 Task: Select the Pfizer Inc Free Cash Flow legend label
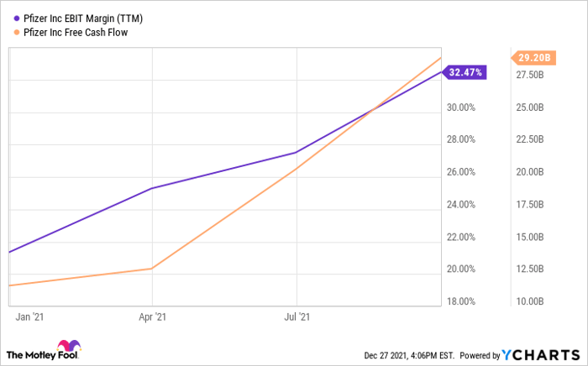click(x=78, y=32)
